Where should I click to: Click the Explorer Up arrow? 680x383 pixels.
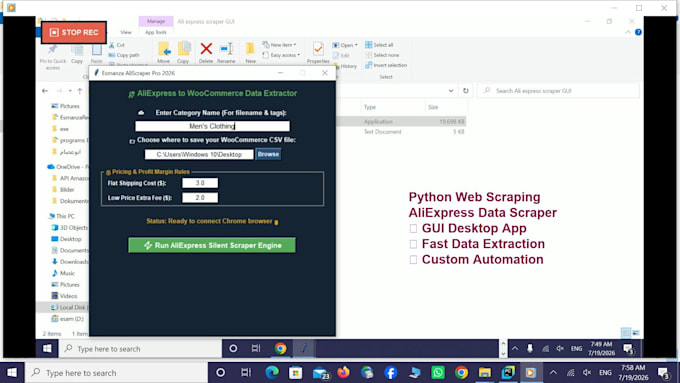click(80, 91)
